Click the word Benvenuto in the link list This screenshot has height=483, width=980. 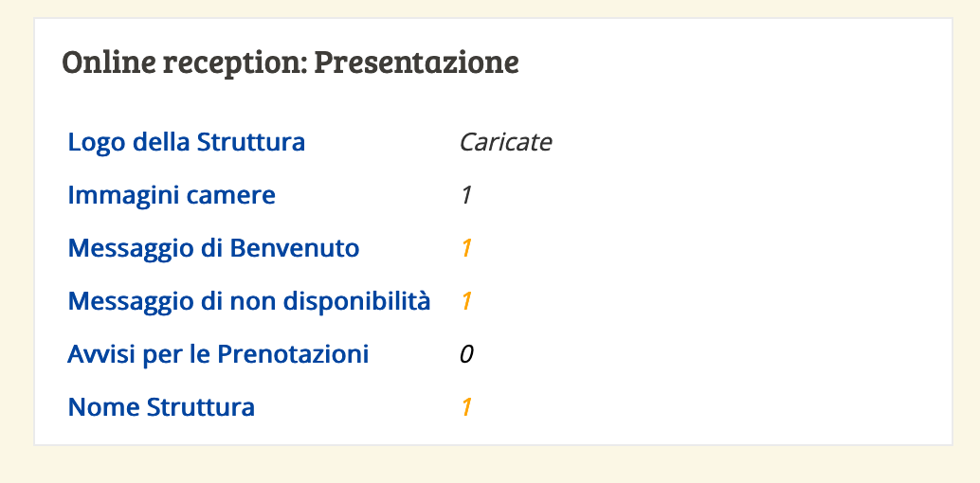(295, 249)
